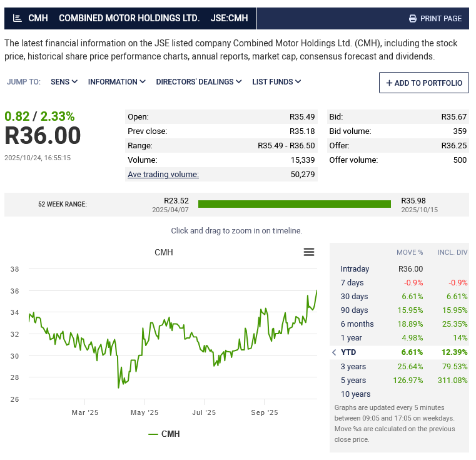476x460 pixels.
Task: Click the CMH ticker tab in header
Action: [x=38, y=18]
